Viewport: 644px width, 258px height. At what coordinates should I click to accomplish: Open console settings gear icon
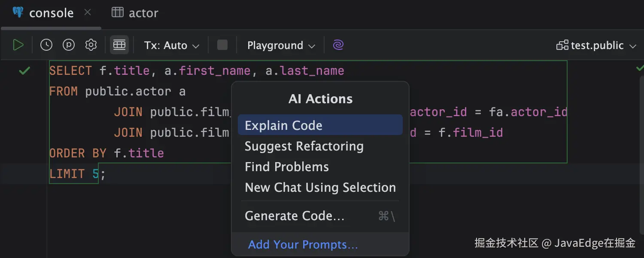(x=91, y=45)
